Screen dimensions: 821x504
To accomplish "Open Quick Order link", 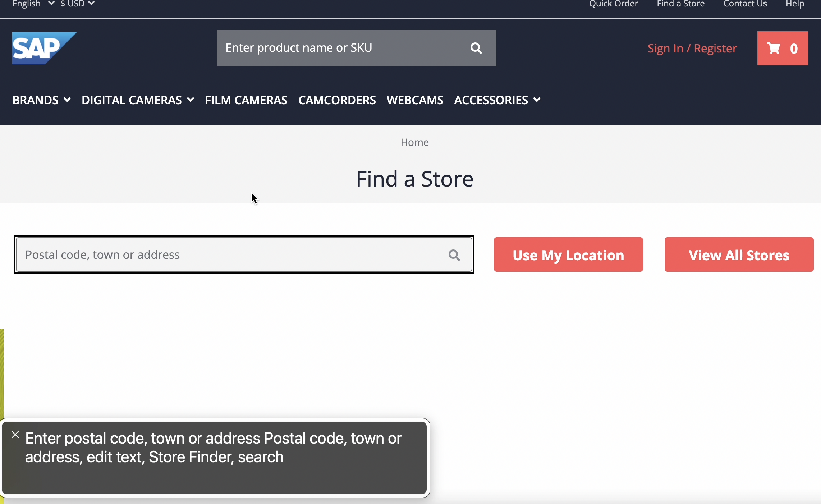I will coord(613,4).
